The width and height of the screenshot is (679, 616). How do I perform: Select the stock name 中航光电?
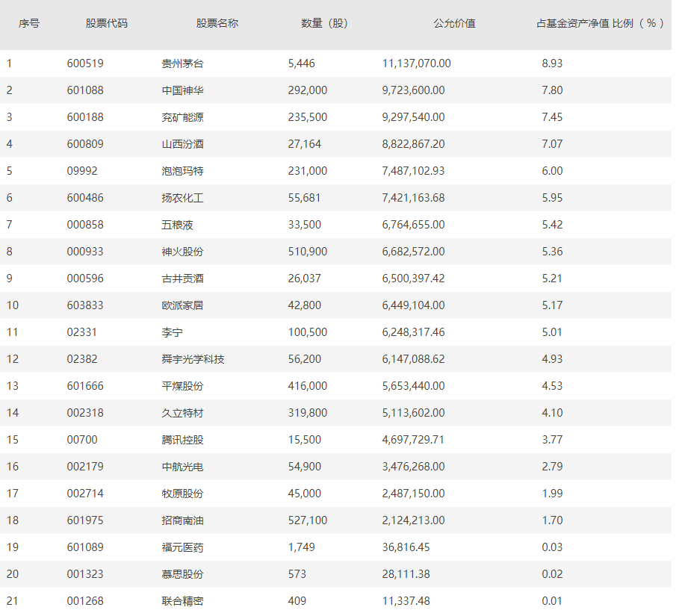click(182, 466)
